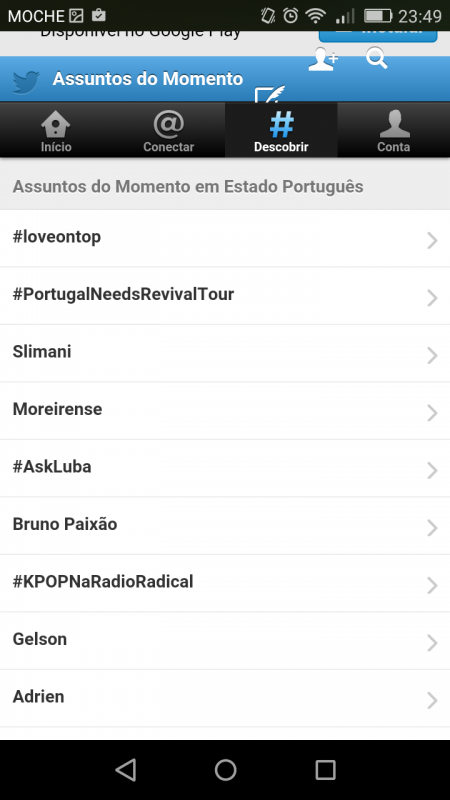The height and width of the screenshot is (800, 450).
Task: Select the Gelson trending topic
Action: tap(225, 640)
